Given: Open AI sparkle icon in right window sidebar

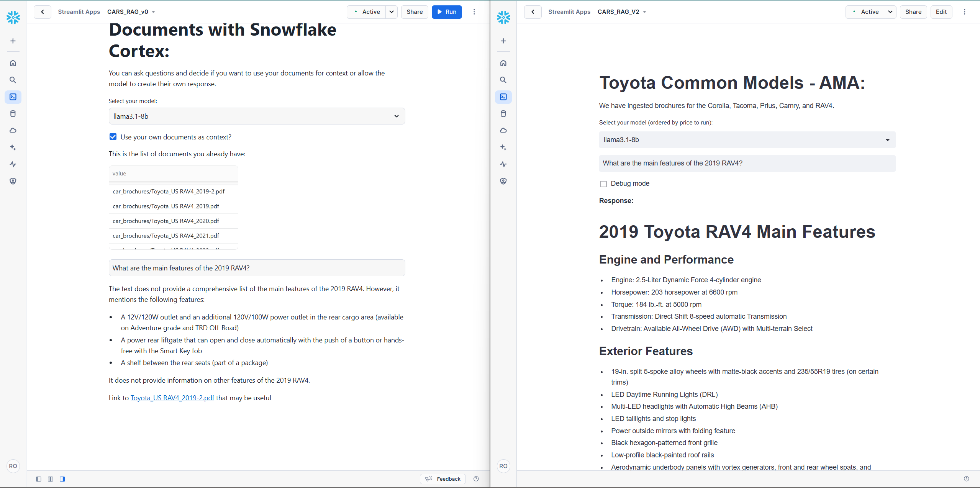Looking at the screenshot, I should (503, 147).
